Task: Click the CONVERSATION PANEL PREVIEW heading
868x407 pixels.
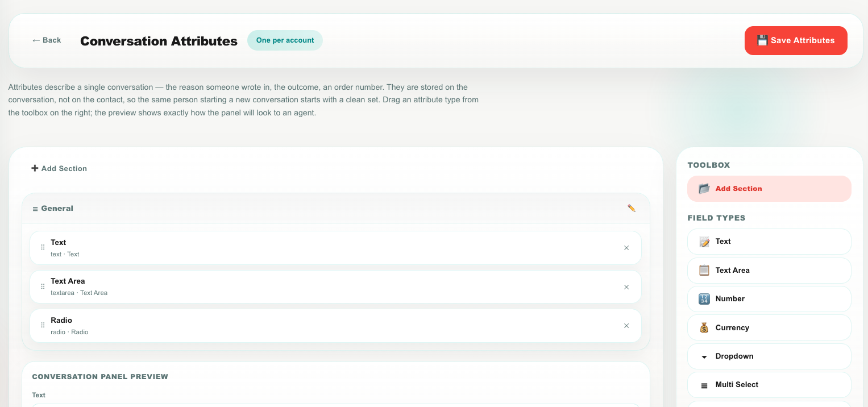Action: coord(100,376)
